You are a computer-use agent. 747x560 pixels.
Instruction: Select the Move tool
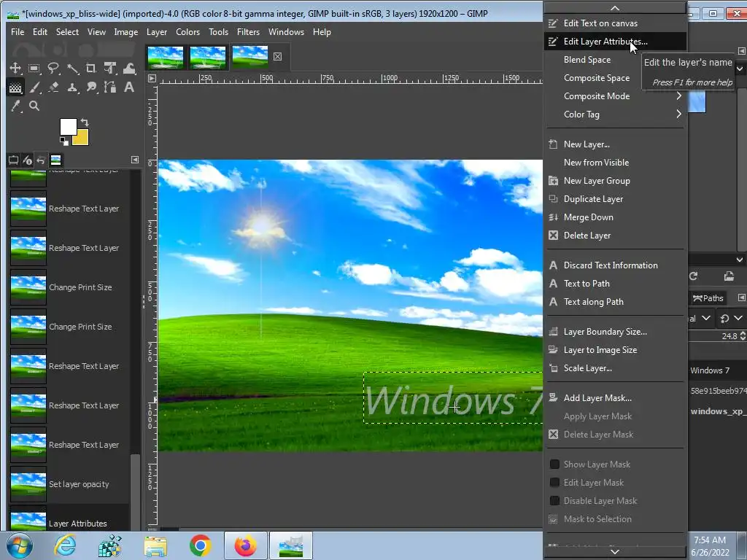(x=15, y=68)
